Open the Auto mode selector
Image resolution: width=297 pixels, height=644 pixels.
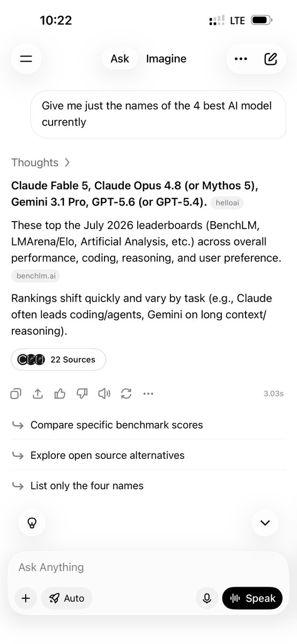(x=66, y=598)
